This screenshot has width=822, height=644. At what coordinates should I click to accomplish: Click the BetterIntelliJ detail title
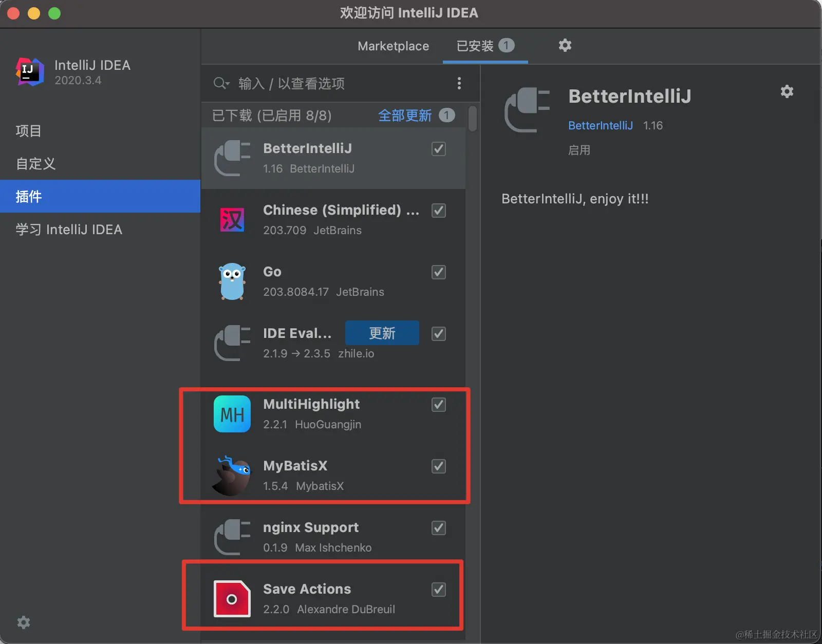click(630, 96)
